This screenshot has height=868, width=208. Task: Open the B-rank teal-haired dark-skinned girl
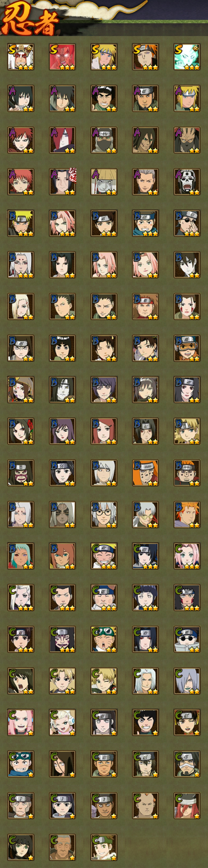[x=21, y=556]
